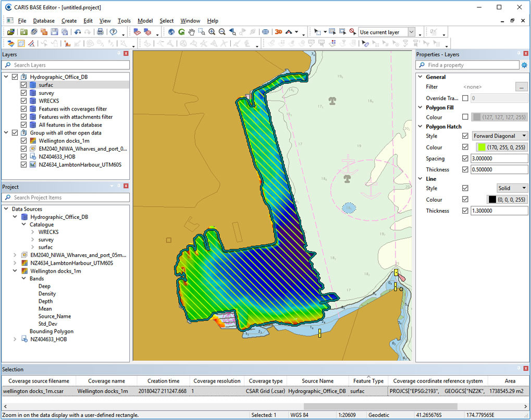Close the Project panel
531x420 pixels.
point(126,186)
